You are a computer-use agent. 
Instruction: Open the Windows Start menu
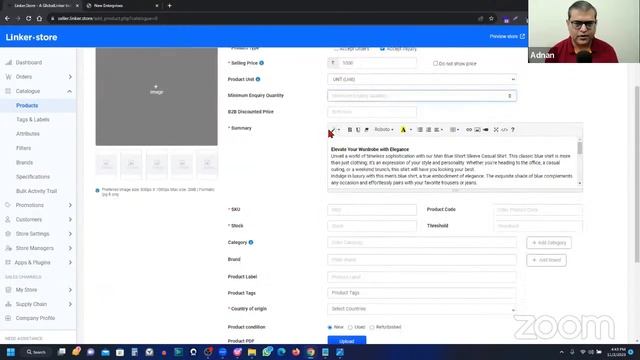[11, 352]
